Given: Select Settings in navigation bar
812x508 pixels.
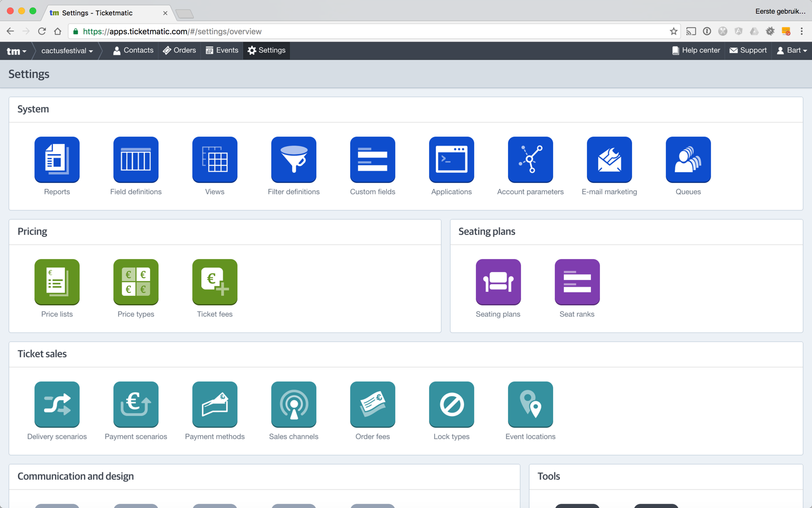Looking at the screenshot, I should coord(267,50).
